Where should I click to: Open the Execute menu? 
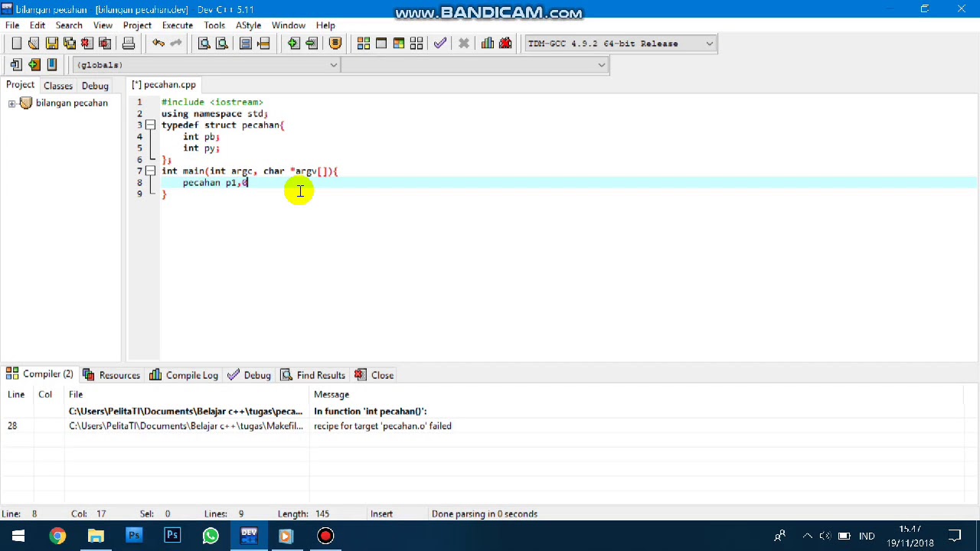[177, 25]
